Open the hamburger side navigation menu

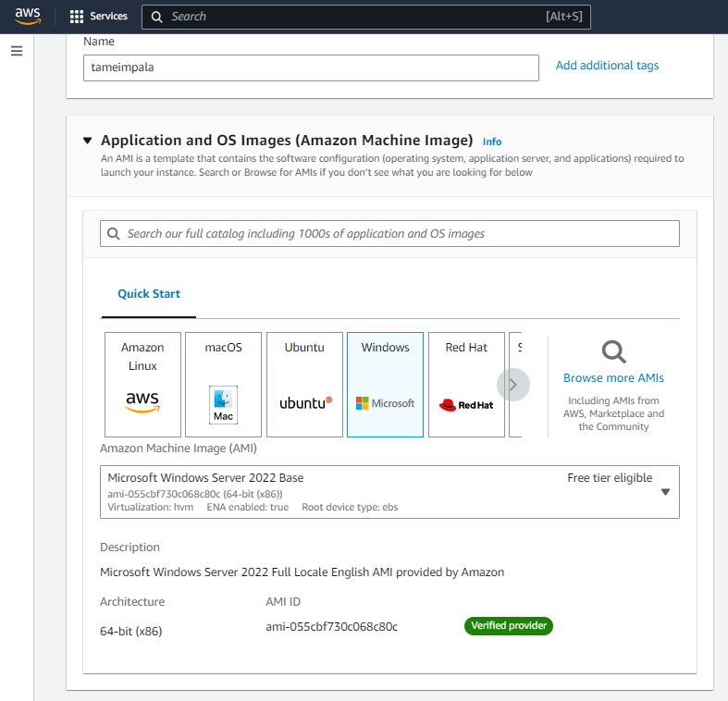tap(17, 51)
